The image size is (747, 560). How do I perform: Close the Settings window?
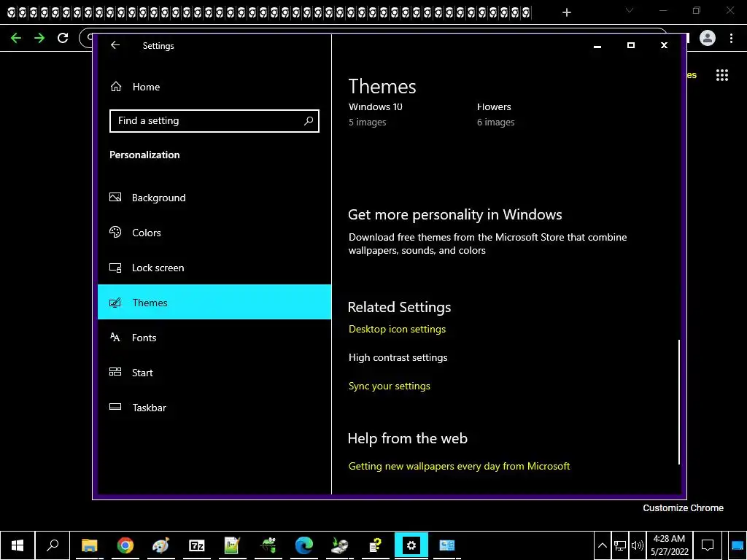click(664, 45)
